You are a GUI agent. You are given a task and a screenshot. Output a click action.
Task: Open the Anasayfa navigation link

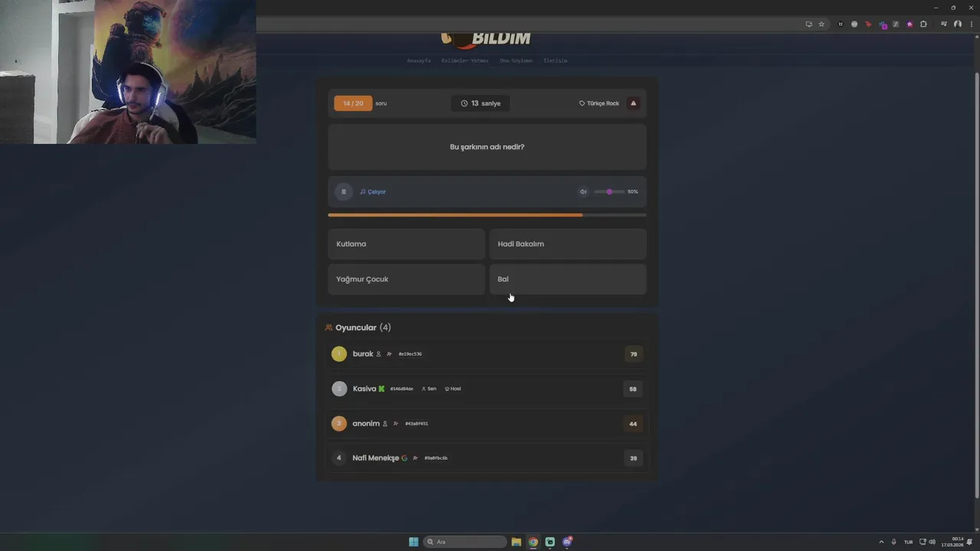[419, 60]
